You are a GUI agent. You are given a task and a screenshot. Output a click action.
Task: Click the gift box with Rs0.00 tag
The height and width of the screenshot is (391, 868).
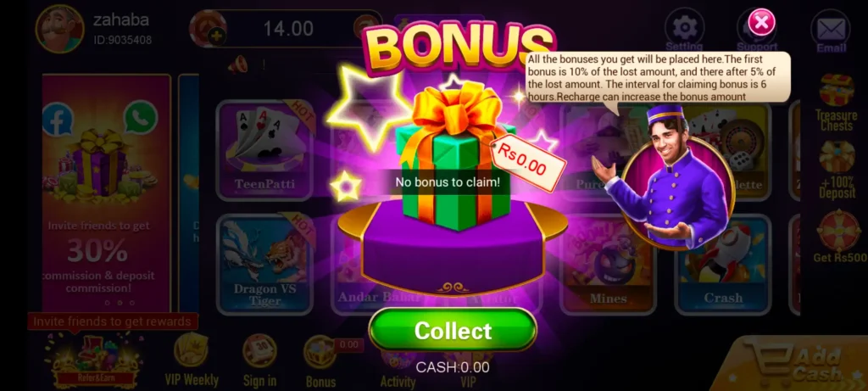coord(454,158)
